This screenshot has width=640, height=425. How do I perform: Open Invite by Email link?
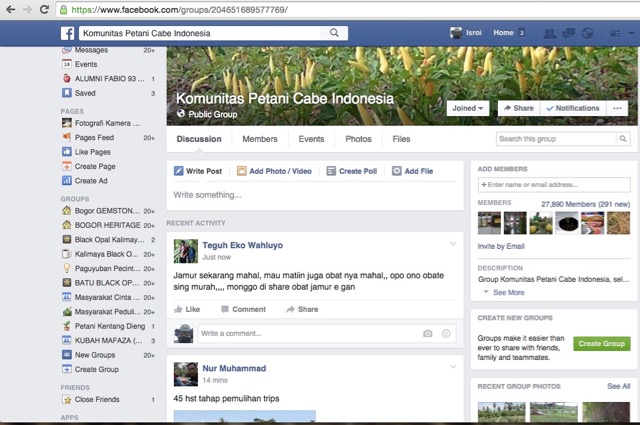pyautogui.click(x=501, y=246)
